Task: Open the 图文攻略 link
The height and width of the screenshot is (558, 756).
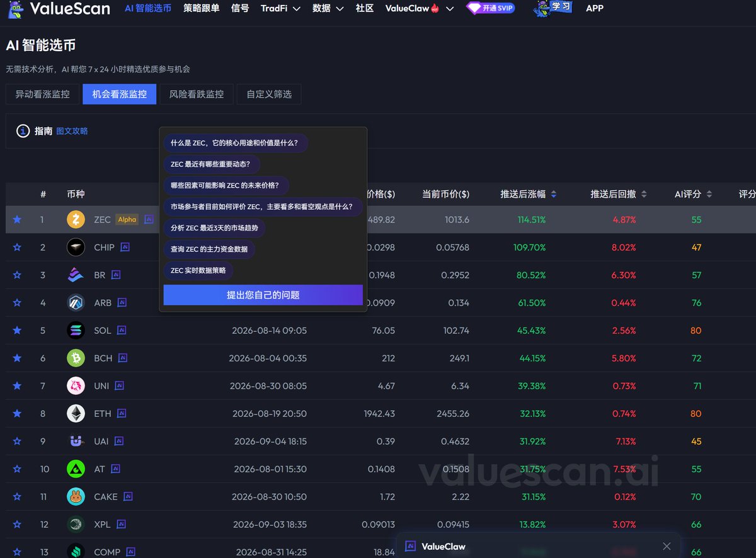Action: pyautogui.click(x=72, y=131)
